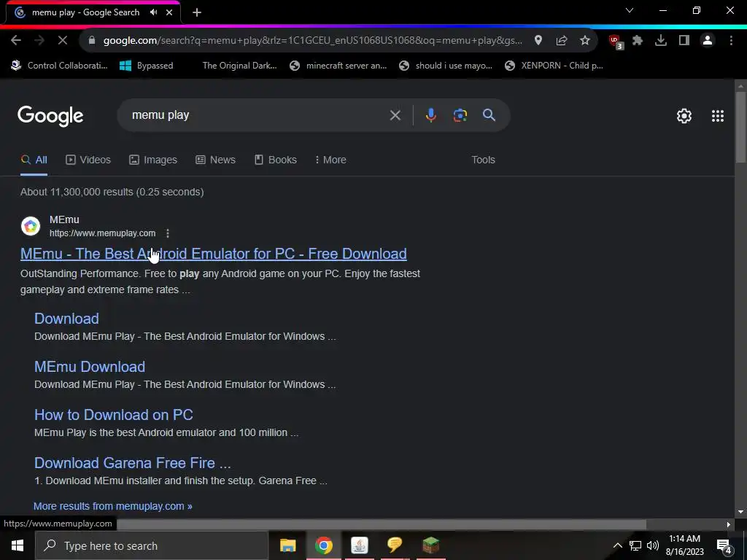Click the MEmu site favicon
The image size is (747, 560).
31,226
